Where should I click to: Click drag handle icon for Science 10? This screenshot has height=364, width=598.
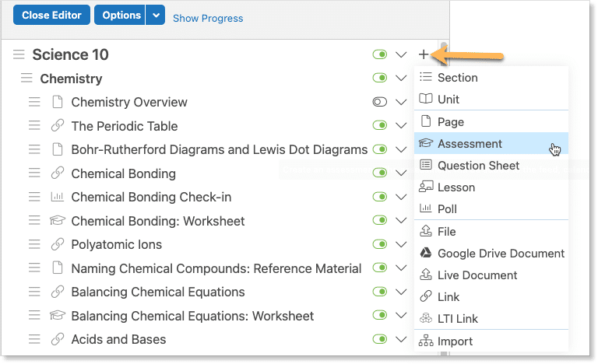coord(19,54)
